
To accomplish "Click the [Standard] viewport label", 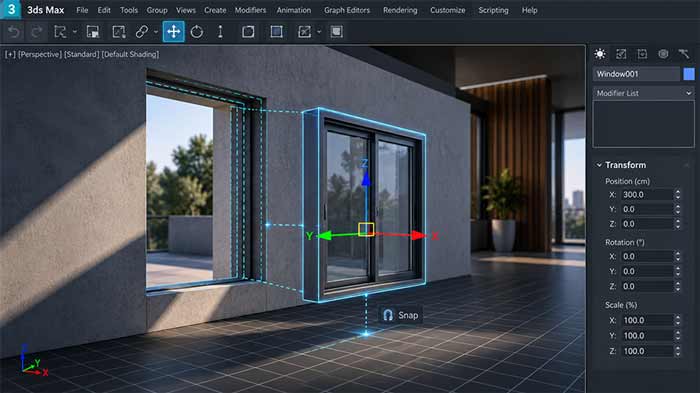I will (x=81, y=54).
